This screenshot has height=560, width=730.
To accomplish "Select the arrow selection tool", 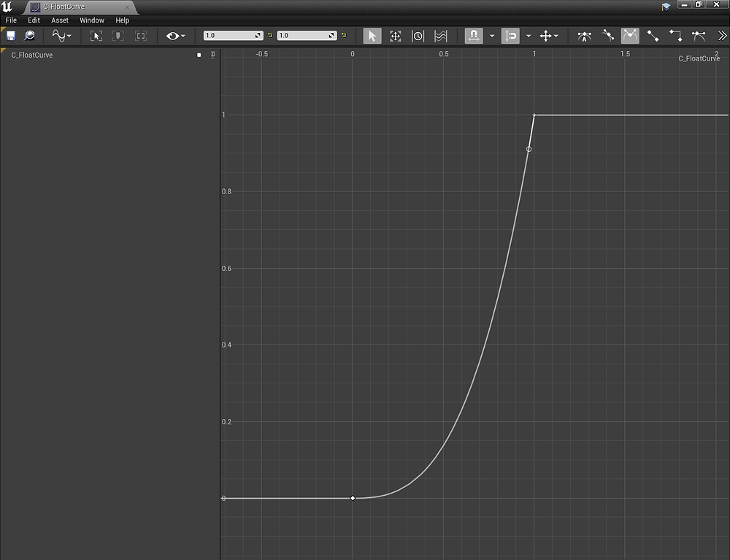I will tap(373, 35).
